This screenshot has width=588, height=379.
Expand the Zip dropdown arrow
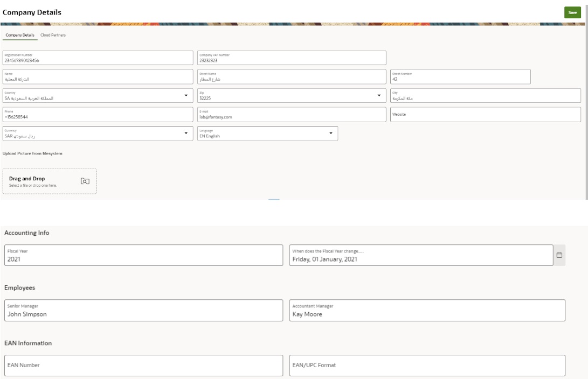pos(379,95)
